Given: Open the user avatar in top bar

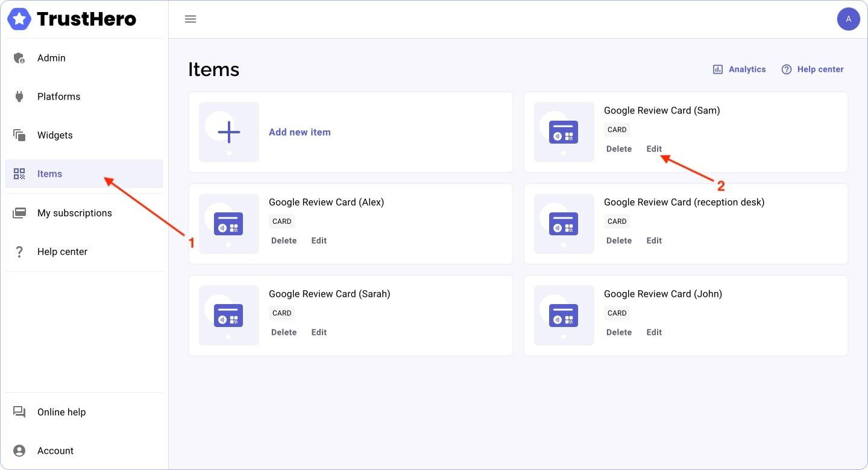Looking at the screenshot, I should [x=848, y=19].
